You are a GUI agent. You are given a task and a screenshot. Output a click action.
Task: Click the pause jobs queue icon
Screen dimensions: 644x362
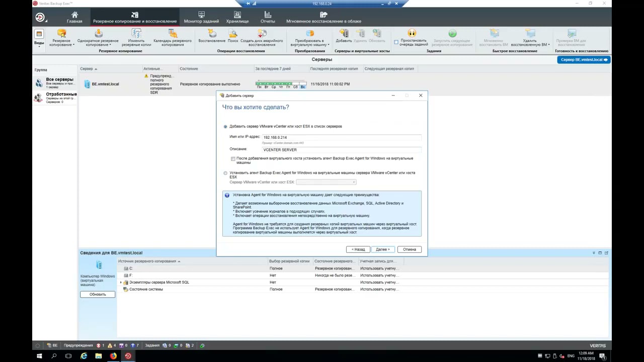coord(412,33)
